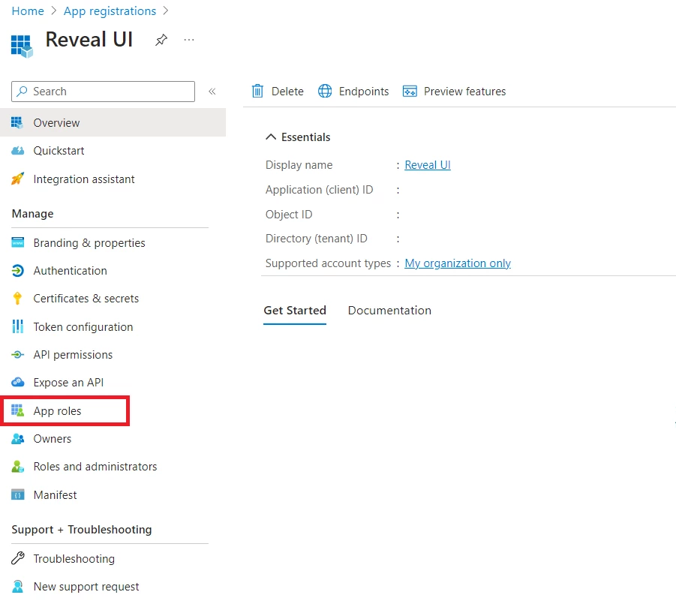Click the Overview grid icon

click(x=17, y=123)
